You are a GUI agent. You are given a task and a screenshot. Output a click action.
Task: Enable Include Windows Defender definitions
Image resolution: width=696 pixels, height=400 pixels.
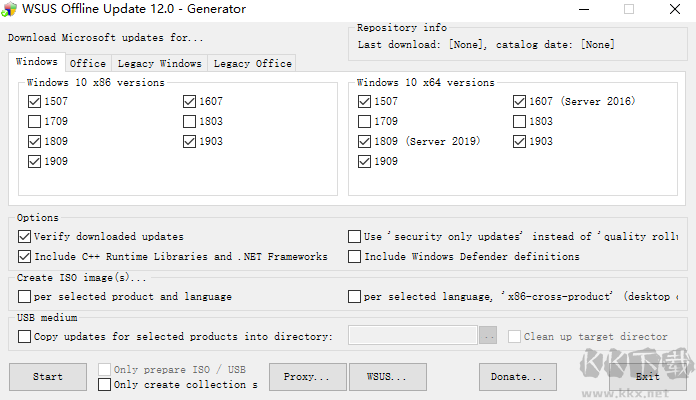pos(354,256)
